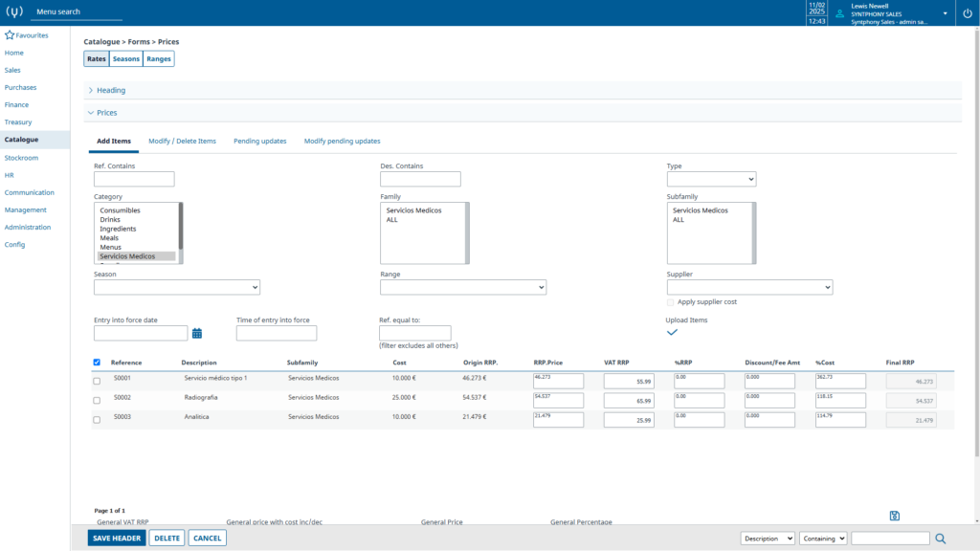Open the Modify pending updates tab

pyautogui.click(x=342, y=142)
